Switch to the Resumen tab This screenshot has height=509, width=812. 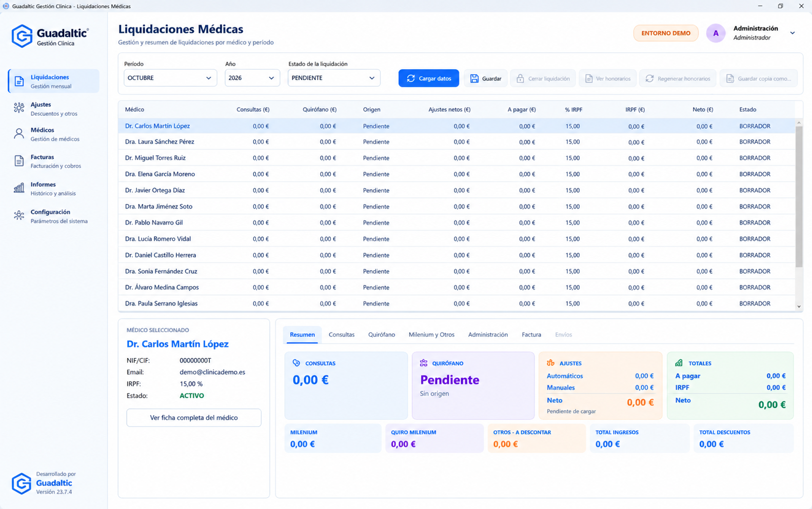pos(302,335)
